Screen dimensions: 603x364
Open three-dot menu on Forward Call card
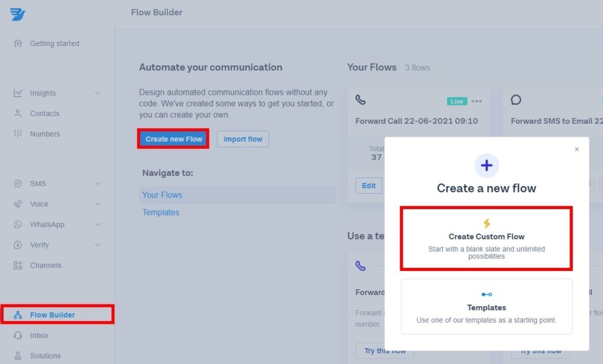coord(476,101)
